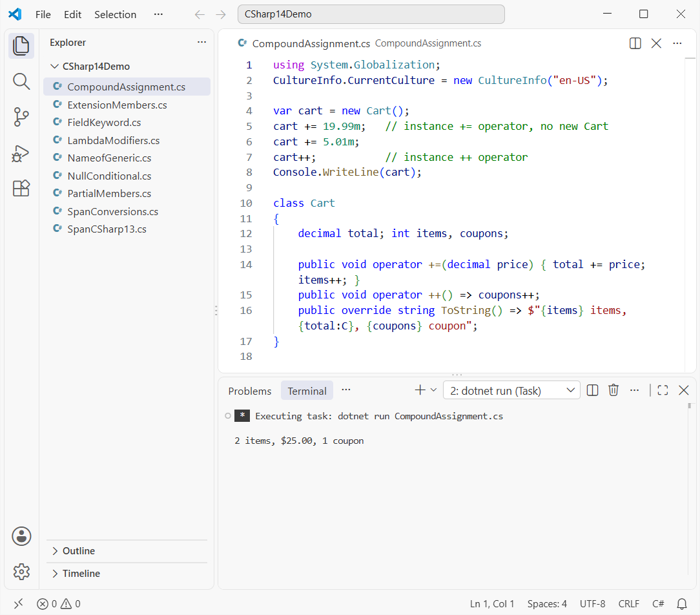Open the notifications bell

[682, 604]
